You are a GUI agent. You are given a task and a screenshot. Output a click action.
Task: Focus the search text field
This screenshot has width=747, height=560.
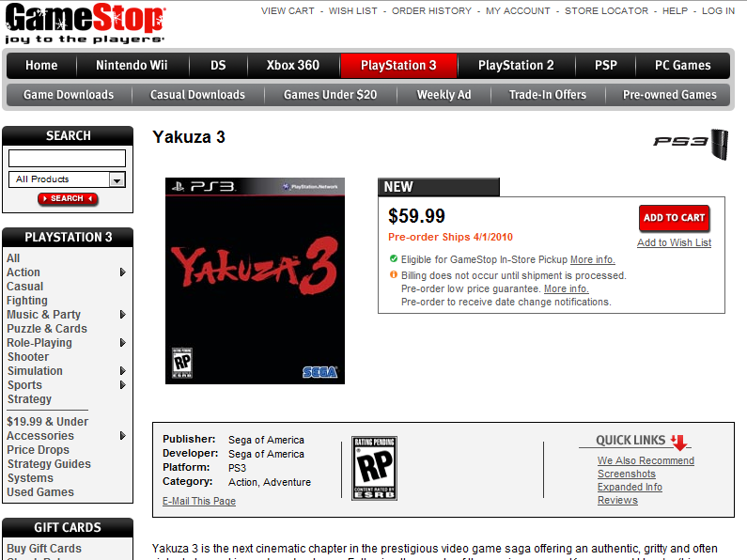pyautogui.click(x=67, y=158)
